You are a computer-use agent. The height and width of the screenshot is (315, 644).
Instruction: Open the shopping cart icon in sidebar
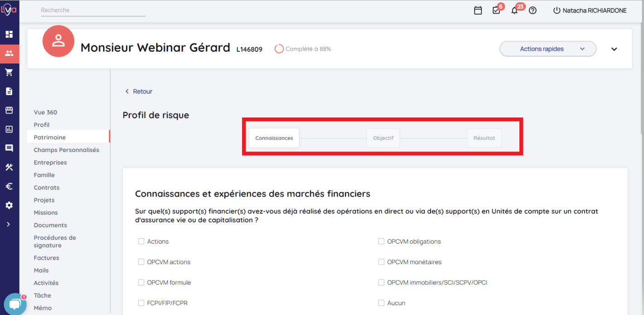[x=9, y=72]
